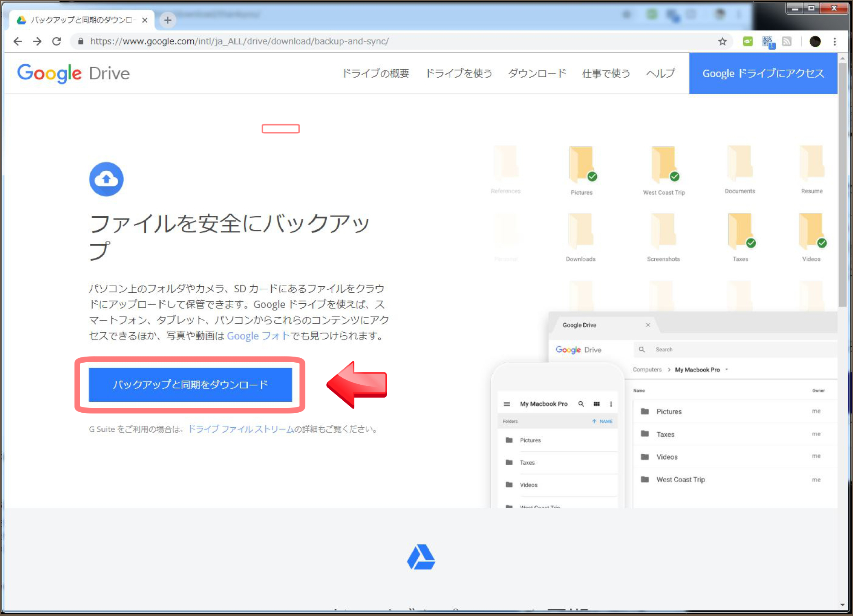
Task: Click the browser back arrow
Action: click(17, 41)
